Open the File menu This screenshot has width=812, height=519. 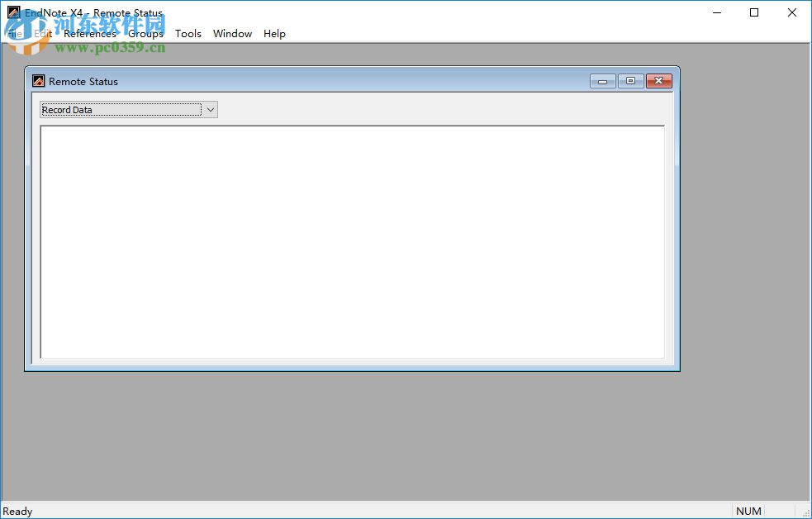point(15,34)
